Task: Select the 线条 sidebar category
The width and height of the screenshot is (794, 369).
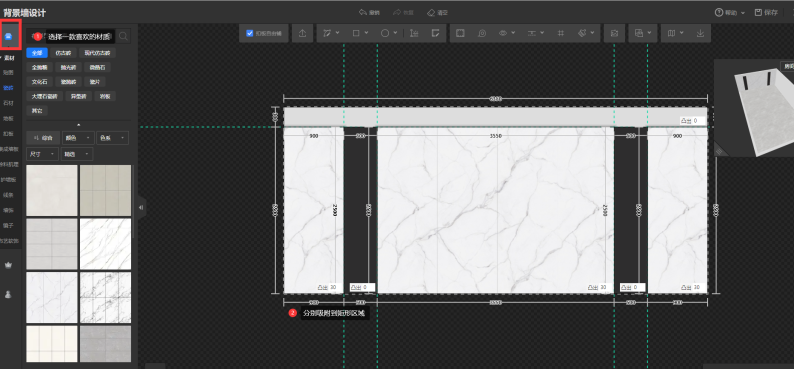Action: click(x=8, y=194)
